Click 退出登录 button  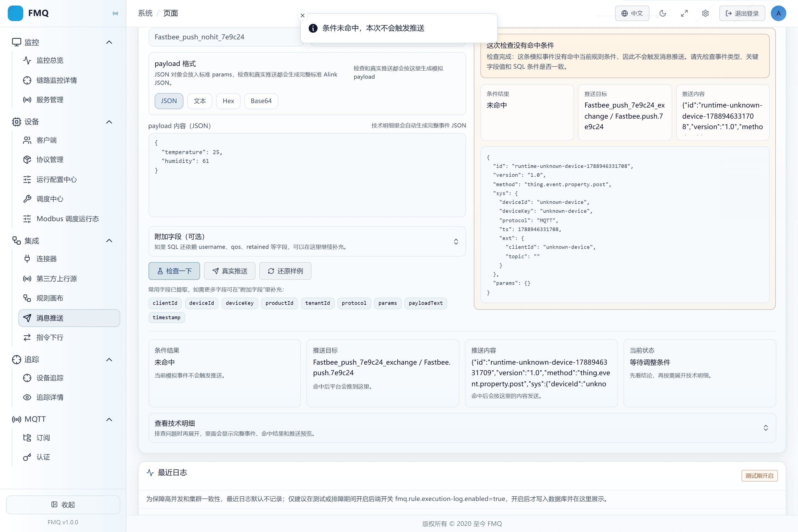tap(742, 13)
